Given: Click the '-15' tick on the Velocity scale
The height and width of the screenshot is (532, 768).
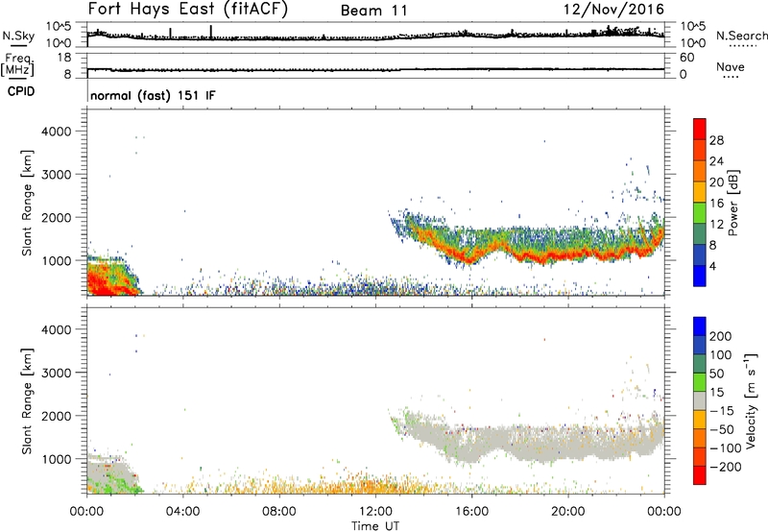Looking at the screenshot, I should pyautogui.click(x=722, y=410).
